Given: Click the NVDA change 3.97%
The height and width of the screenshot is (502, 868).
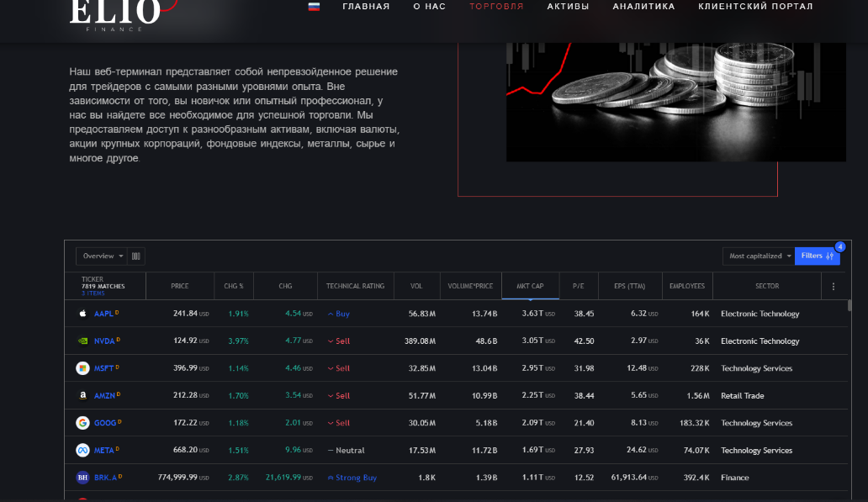Looking at the screenshot, I should point(238,341).
